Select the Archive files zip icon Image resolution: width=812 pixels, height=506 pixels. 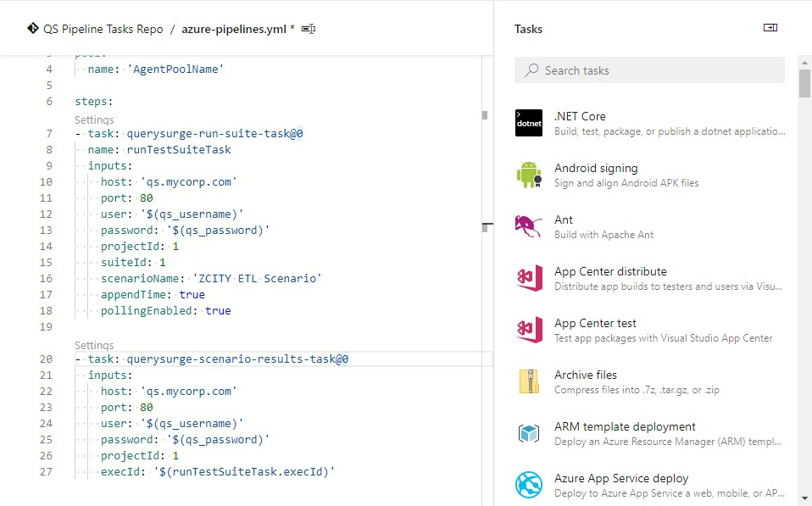[529, 381]
